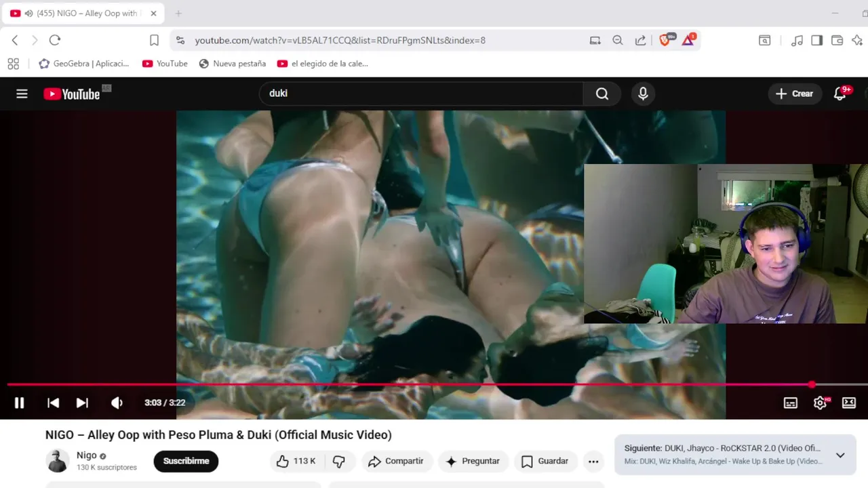
Task: Reload the current page
Action: [55, 41]
